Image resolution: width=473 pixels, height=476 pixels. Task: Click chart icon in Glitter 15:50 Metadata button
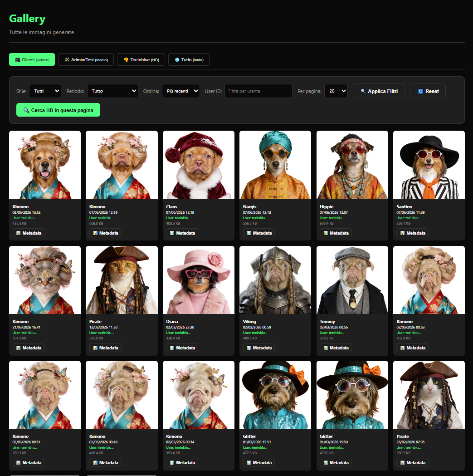click(x=326, y=463)
